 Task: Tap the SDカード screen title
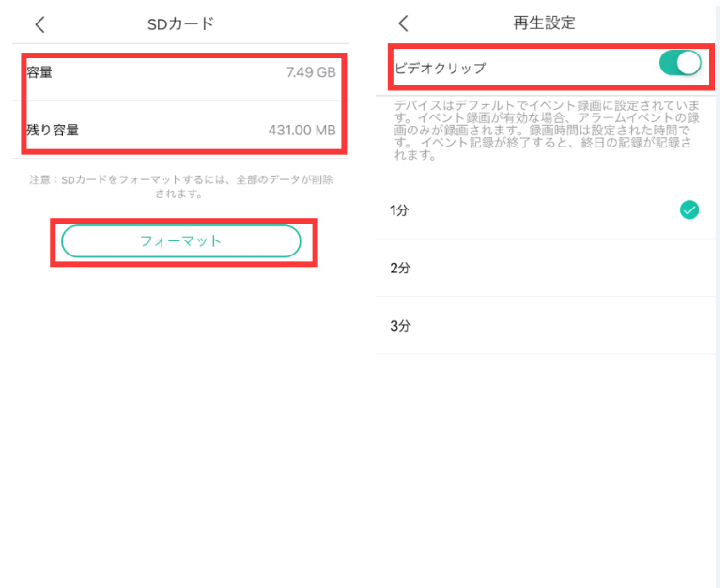[x=181, y=23]
